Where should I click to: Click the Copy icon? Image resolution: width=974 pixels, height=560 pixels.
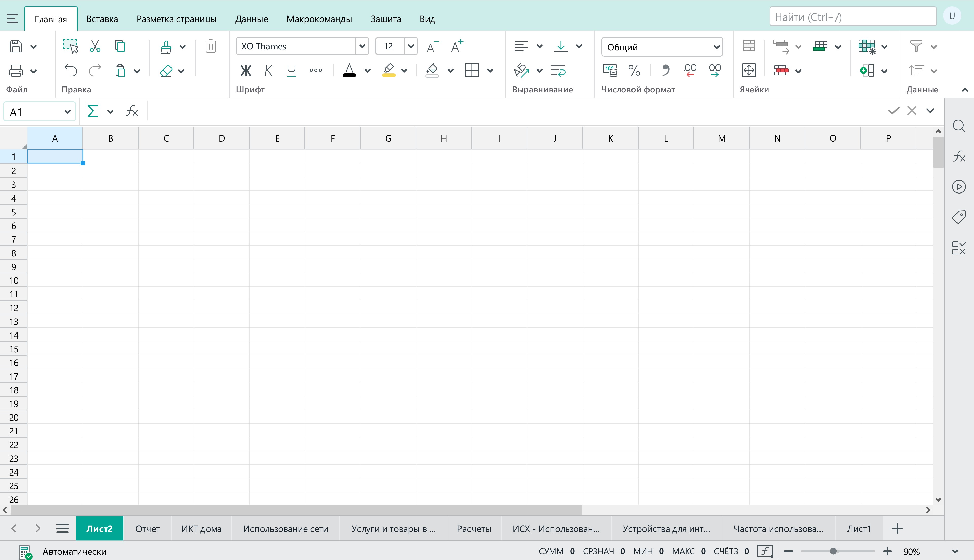[120, 46]
